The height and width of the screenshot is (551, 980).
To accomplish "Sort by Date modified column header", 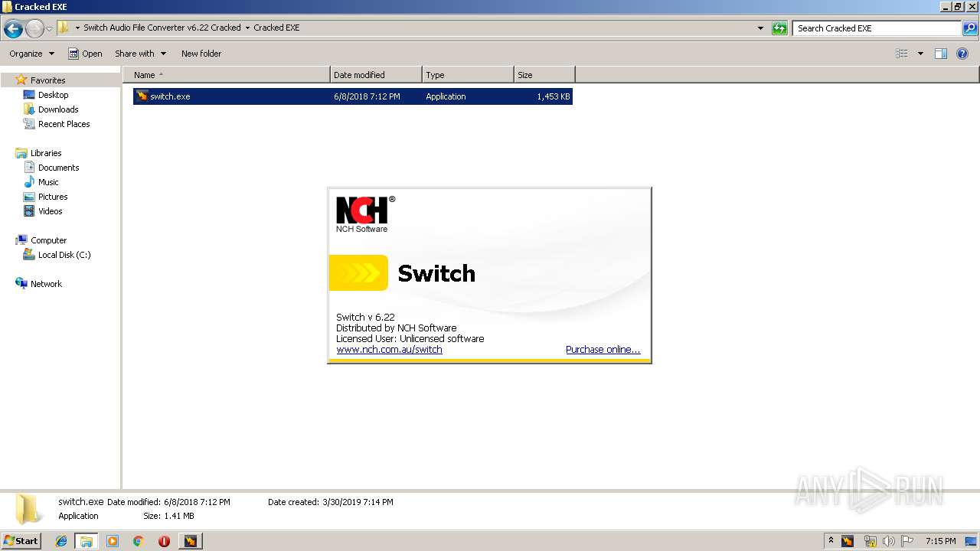I will pos(376,75).
